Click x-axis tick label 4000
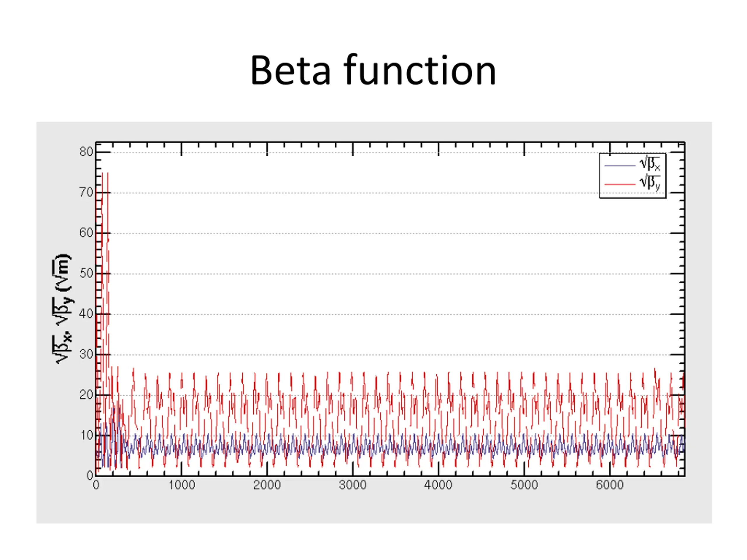747x560 pixels. [438, 485]
